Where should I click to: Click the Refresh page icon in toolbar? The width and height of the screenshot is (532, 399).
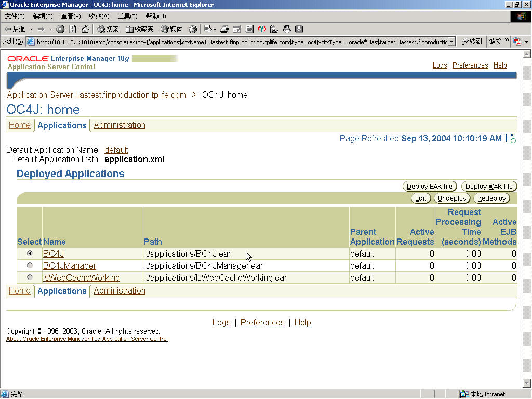click(73, 29)
